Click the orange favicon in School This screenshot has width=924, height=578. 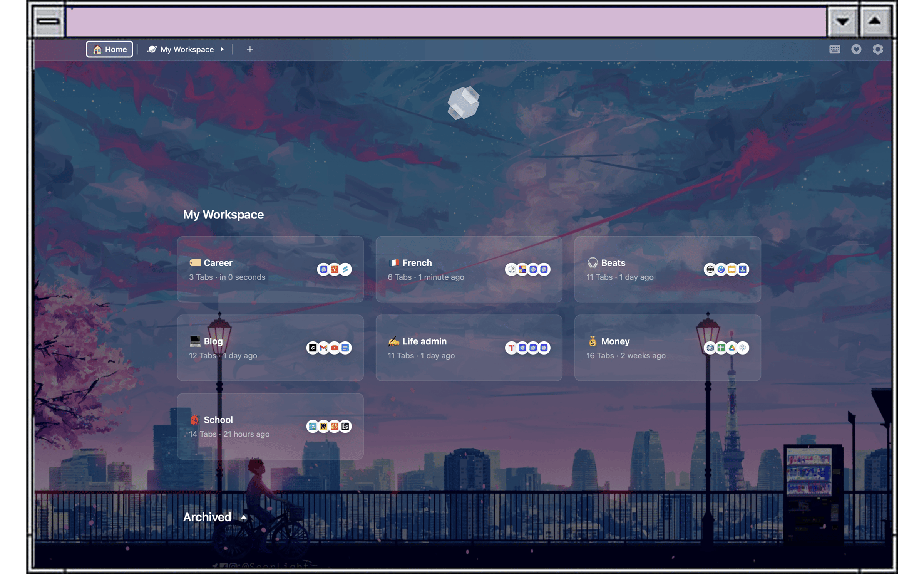334,426
